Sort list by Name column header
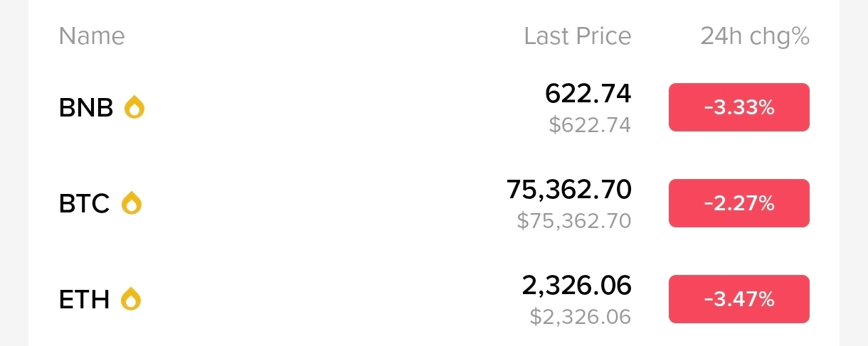This screenshot has height=346, width=868. point(92,36)
